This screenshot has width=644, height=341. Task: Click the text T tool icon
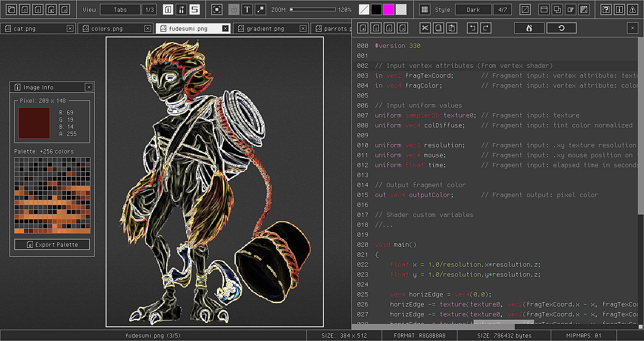click(247, 9)
